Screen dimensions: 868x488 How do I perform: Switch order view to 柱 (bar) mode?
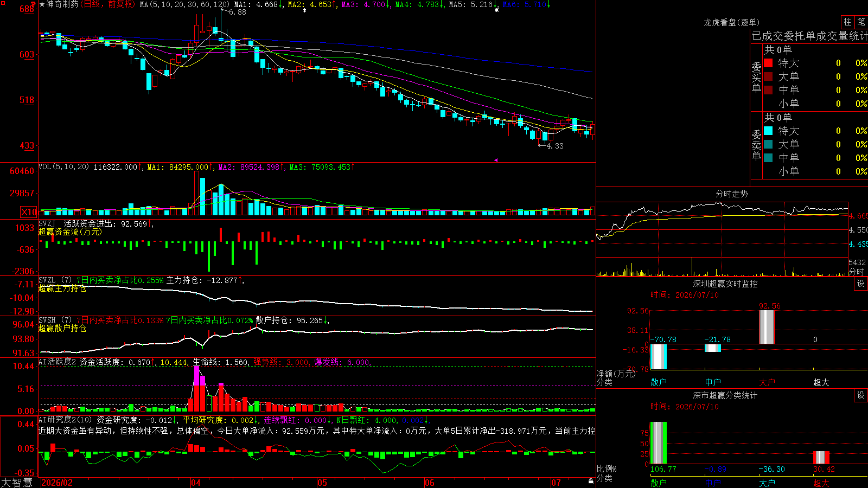pos(847,22)
